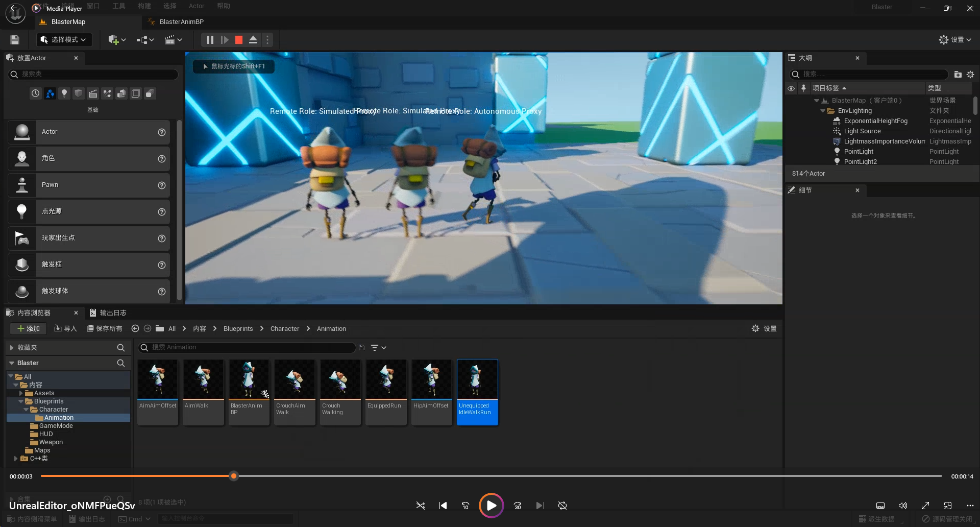980x527 pixels.
Task: Click the 鼠标光标的Shift+F1 viewport button
Action: (234, 66)
